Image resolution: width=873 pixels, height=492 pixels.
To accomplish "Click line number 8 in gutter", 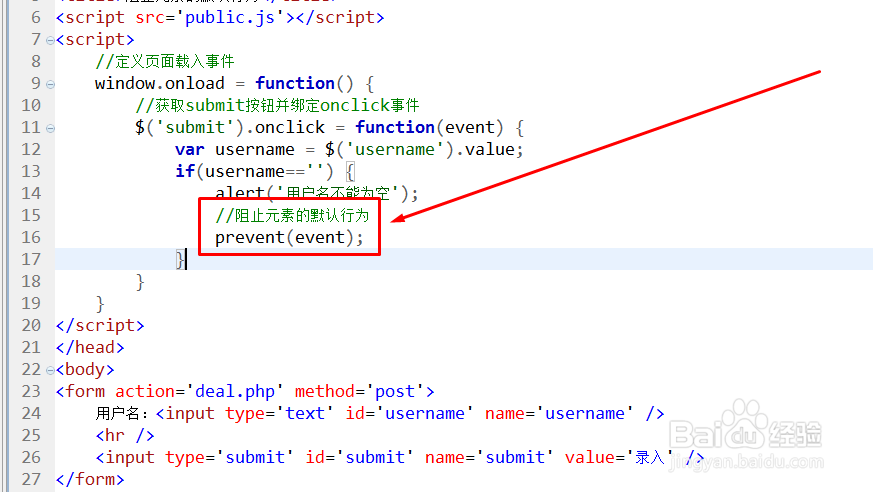I will tap(36, 61).
